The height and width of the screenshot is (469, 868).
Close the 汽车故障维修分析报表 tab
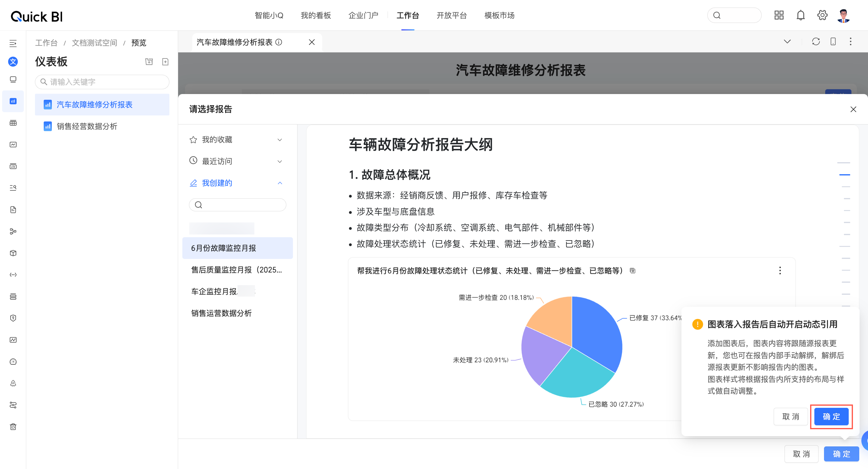coord(312,42)
